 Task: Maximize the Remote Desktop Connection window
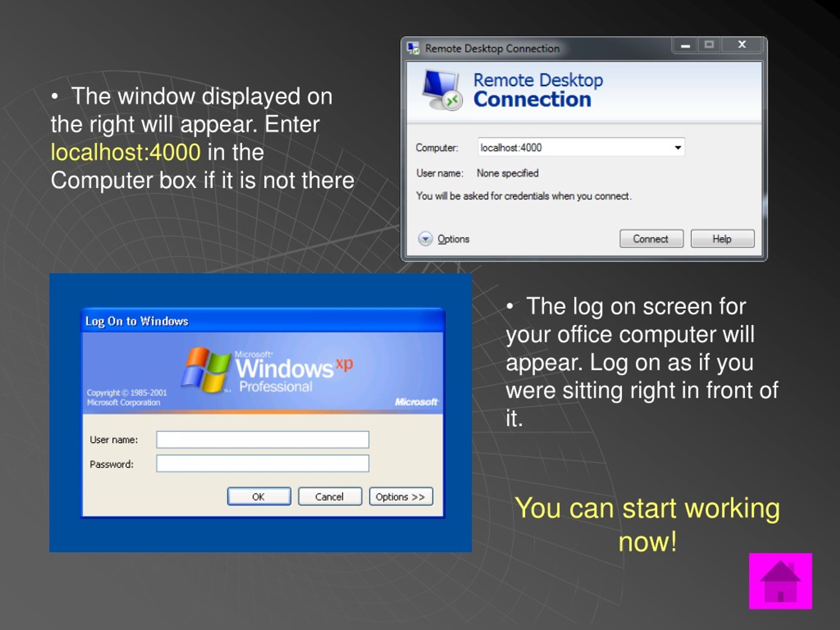pos(709,45)
